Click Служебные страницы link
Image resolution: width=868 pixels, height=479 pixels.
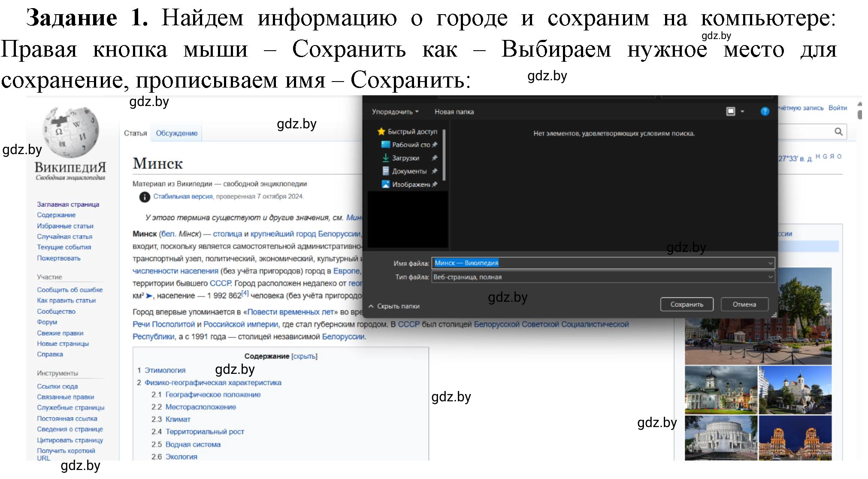(x=71, y=408)
